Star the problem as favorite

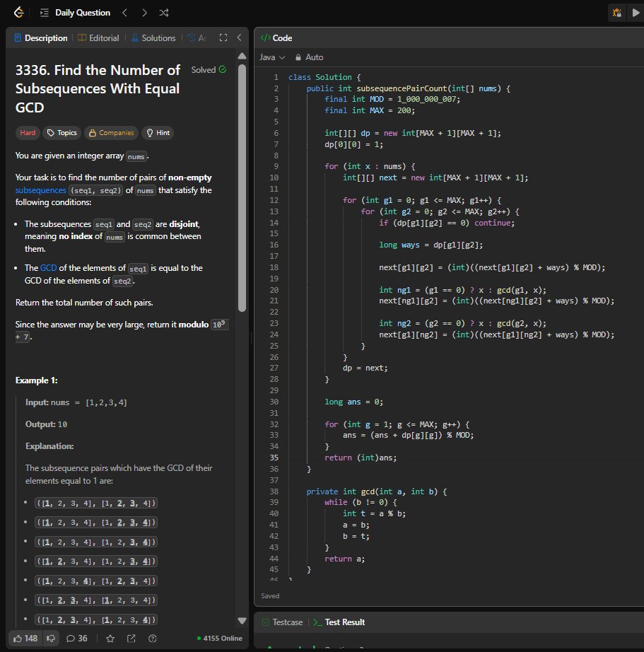[x=110, y=639]
